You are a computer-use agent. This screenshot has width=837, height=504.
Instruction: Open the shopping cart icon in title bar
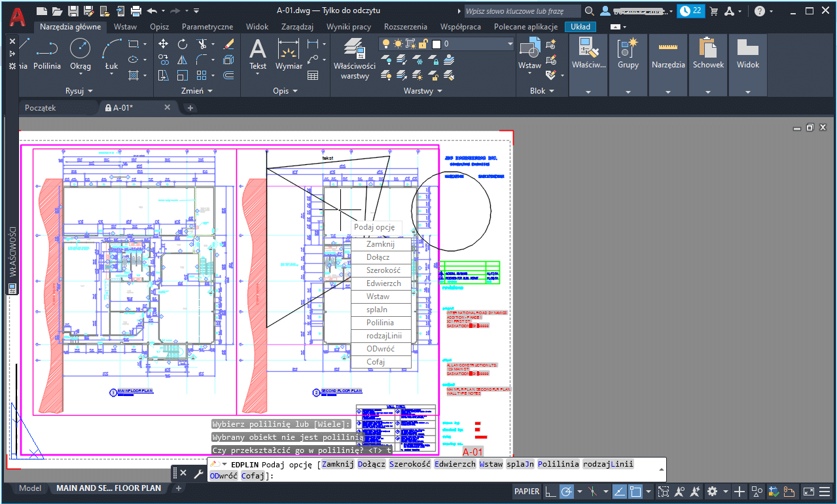coord(714,11)
